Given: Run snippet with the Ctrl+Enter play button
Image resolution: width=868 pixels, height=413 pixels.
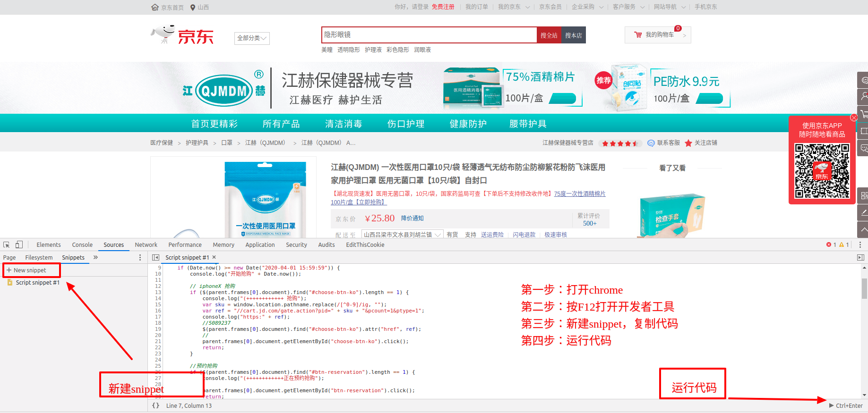Looking at the screenshot, I should (x=846, y=405).
